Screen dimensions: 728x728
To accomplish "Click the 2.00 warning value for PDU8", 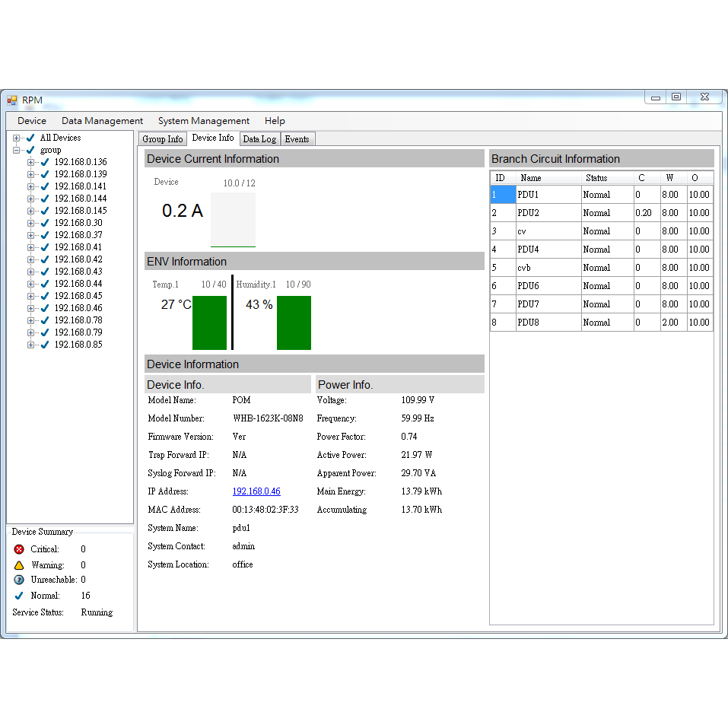I will [x=670, y=323].
